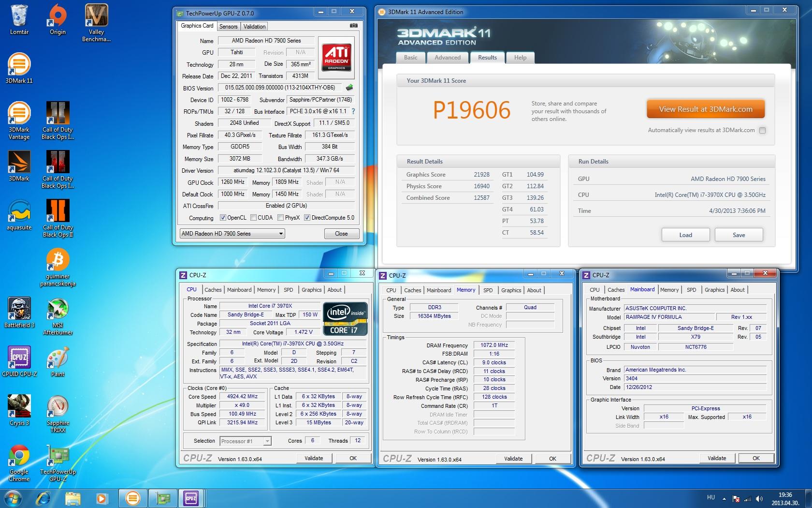Click the DRAM Frequency value 1072.0 MHz
The height and width of the screenshot is (508, 812).
click(494, 345)
